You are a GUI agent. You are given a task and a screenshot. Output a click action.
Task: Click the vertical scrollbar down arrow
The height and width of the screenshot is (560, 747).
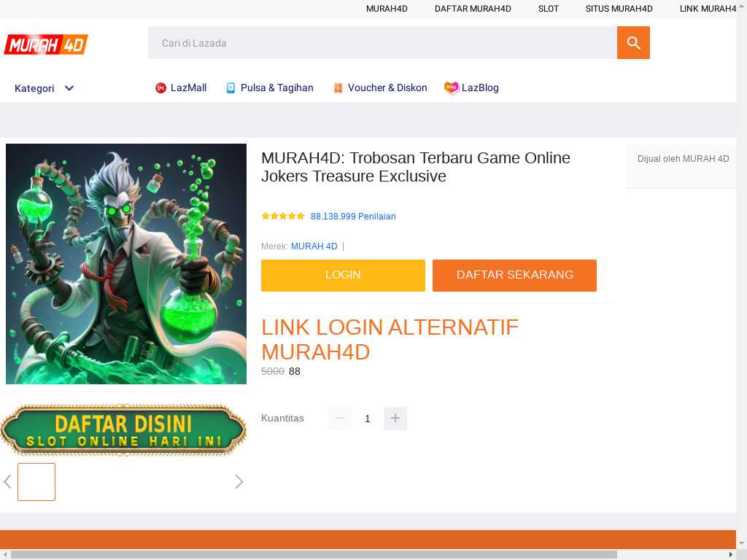[742, 544]
